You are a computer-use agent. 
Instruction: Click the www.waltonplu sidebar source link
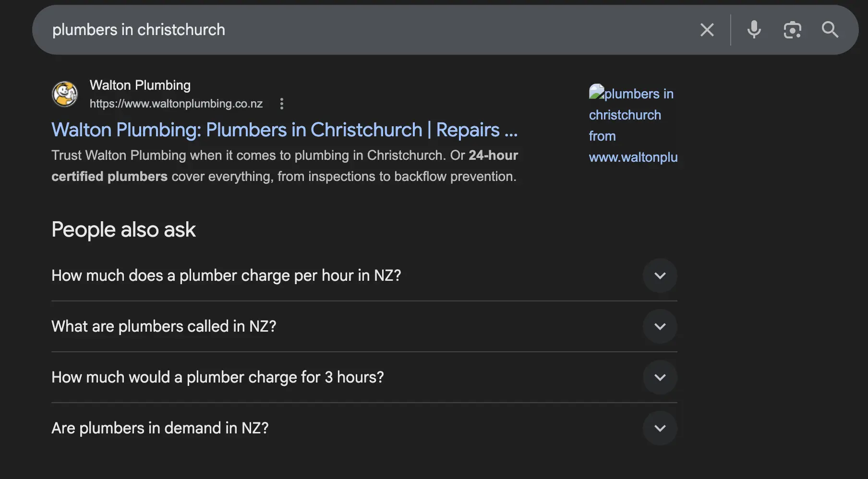coord(633,157)
